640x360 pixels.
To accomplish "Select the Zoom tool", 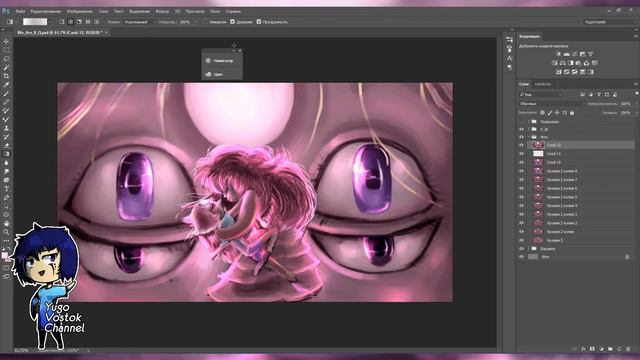I will click(x=6, y=232).
